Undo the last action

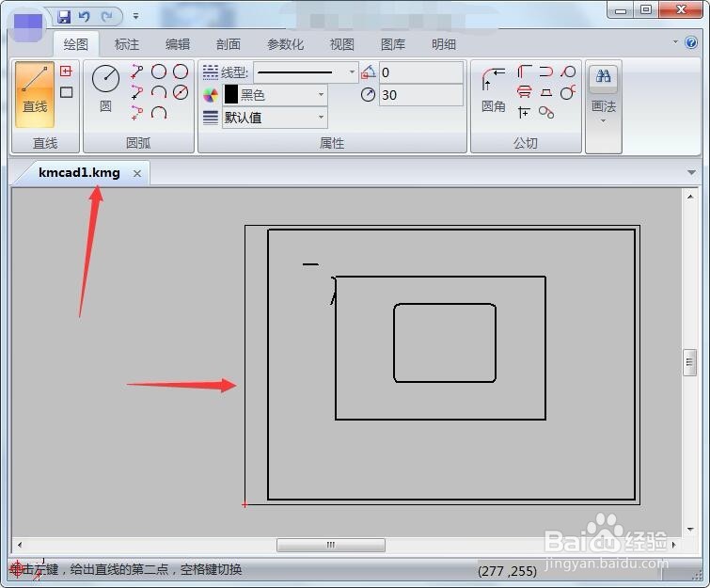click(x=85, y=17)
